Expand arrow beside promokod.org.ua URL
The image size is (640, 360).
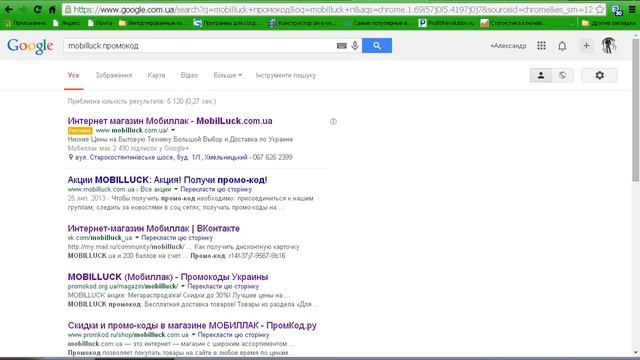coord(183,286)
